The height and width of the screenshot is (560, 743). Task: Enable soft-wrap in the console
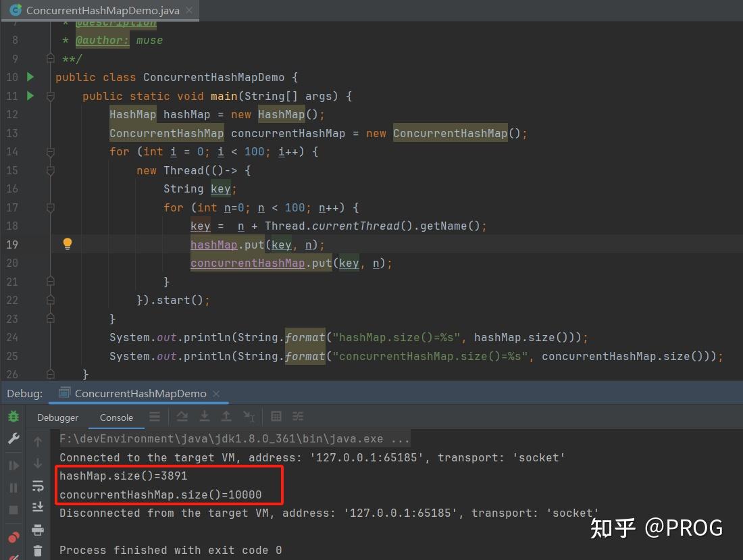pos(38,486)
